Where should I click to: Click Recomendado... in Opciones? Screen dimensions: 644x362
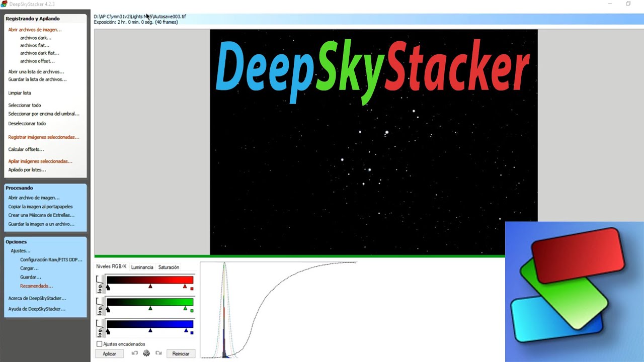36,286
